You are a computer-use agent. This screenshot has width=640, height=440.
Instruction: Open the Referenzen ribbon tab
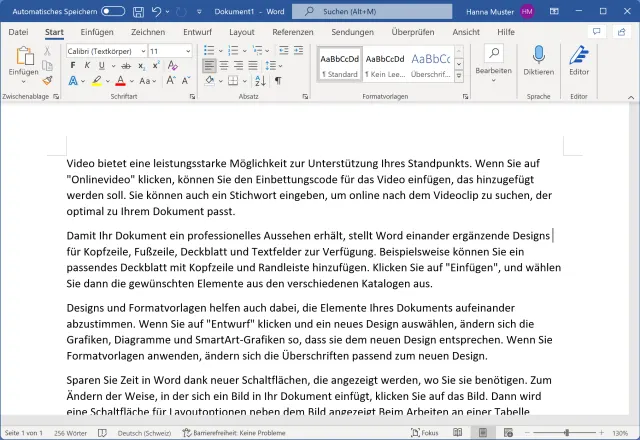(292, 32)
